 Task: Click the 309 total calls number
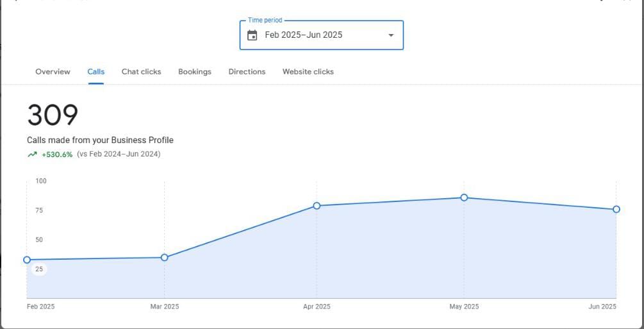coord(53,115)
